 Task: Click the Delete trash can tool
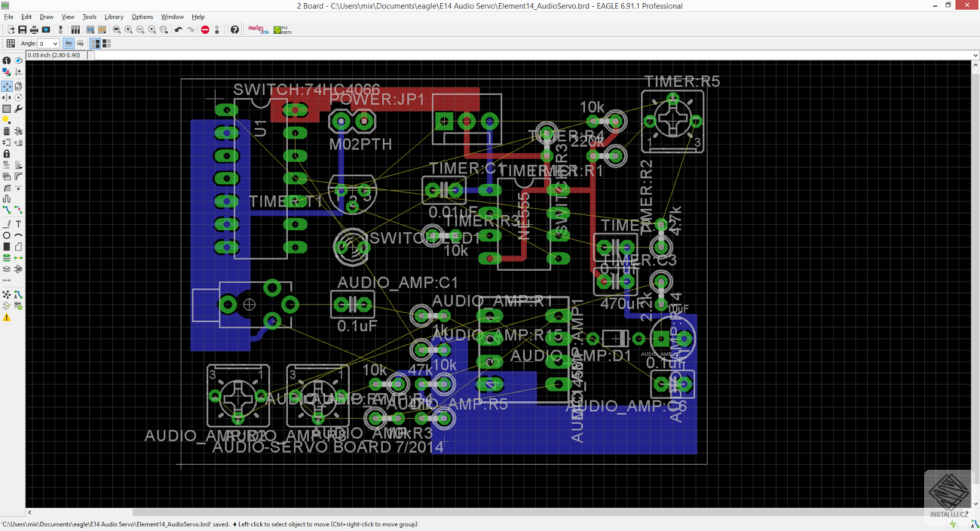[x=7, y=131]
